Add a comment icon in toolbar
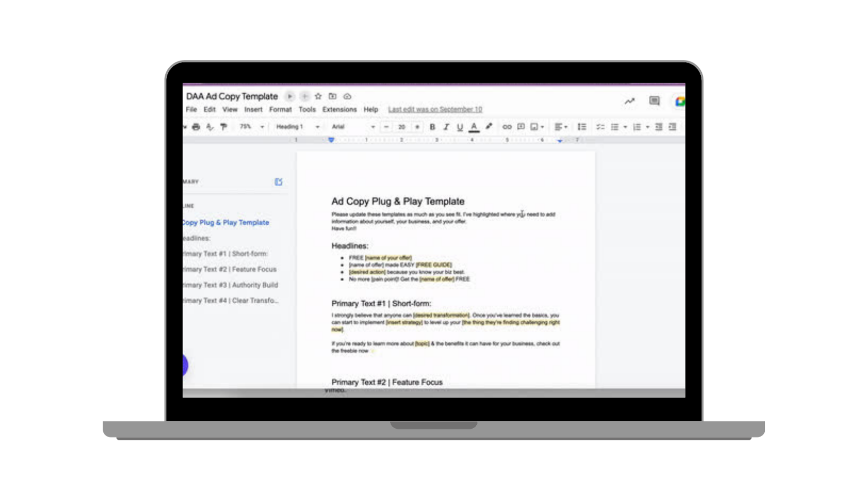 point(521,127)
